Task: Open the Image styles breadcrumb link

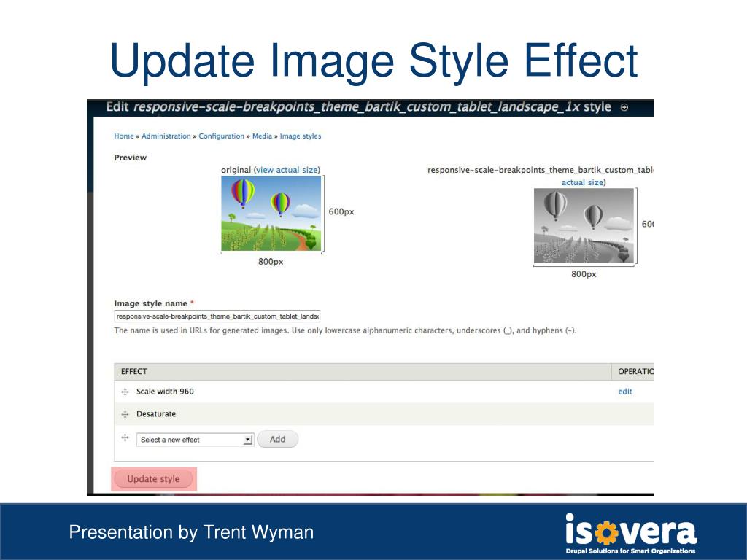Action: tap(300, 136)
